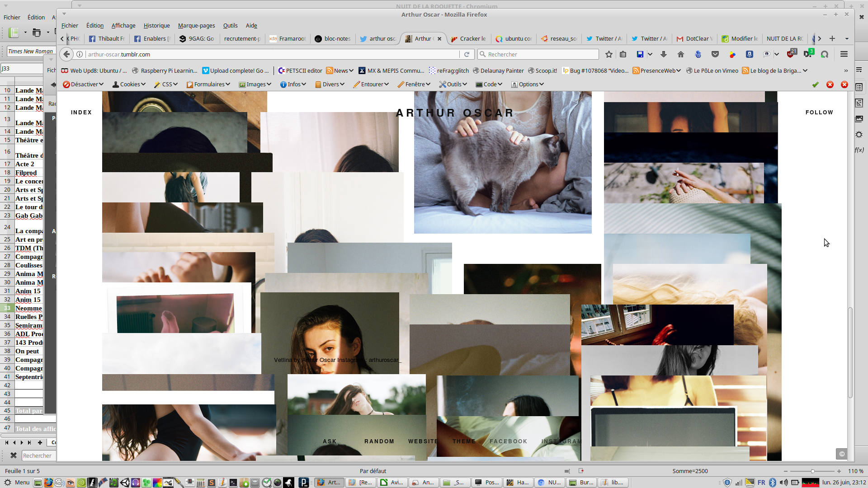Click the reload page icon
This screenshot has width=868, height=488.
click(x=467, y=54)
